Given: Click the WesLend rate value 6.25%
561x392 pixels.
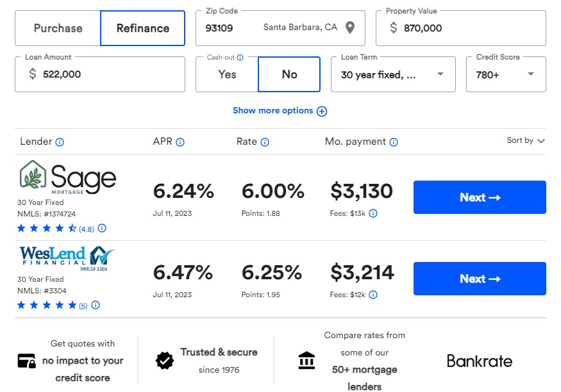Looking at the screenshot, I should (x=272, y=273).
